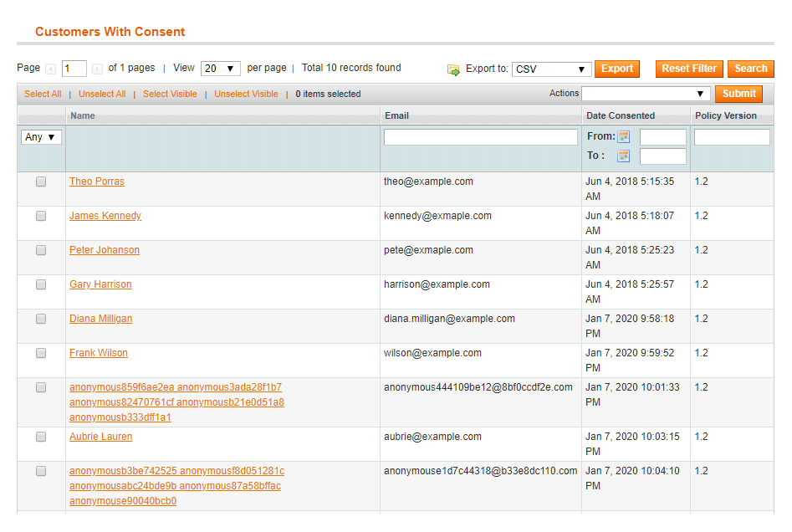Click the next page arrow icon
The width and height of the screenshot is (792, 532).
click(x=97, y=69)
